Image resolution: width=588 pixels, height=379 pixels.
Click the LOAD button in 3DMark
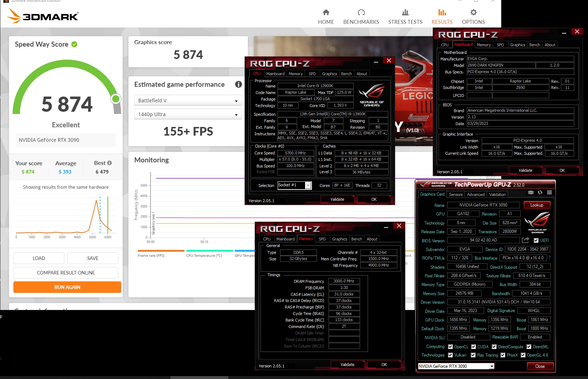click(39, 258)
